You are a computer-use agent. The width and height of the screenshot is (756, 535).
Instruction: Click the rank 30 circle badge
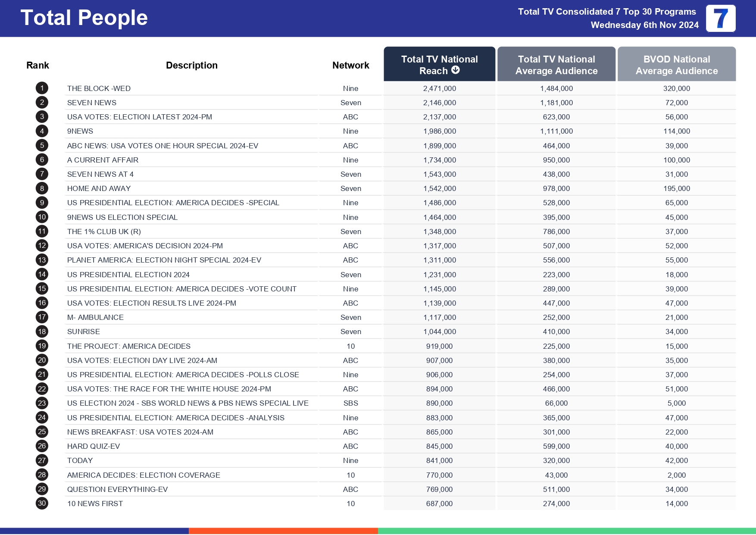click(42, 504)
